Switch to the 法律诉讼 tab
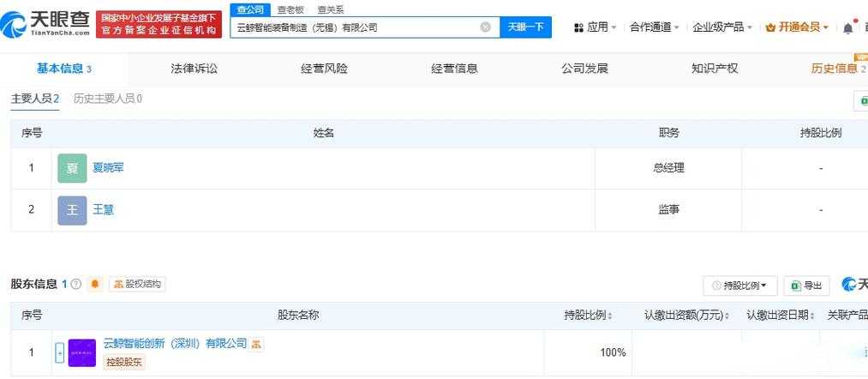This screenshot has width=868, height=379. [195, 69]
